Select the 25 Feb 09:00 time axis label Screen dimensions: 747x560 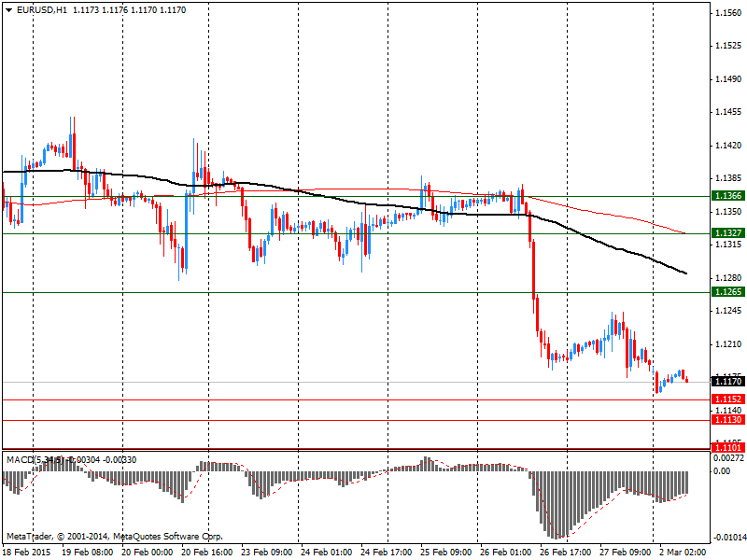coord(446,552)
